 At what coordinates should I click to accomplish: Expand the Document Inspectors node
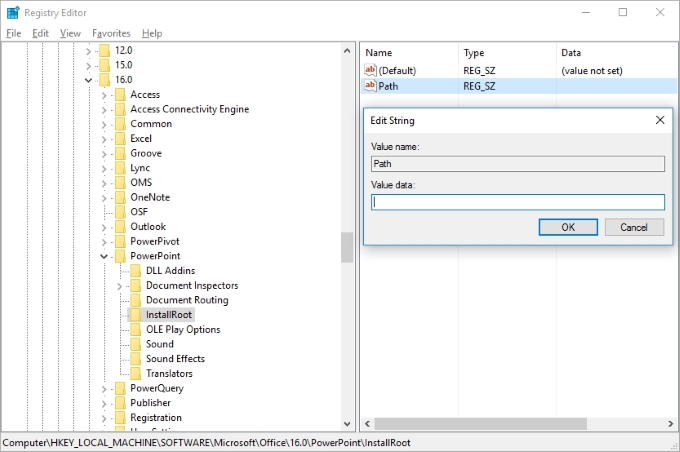(x=120, y=285)
